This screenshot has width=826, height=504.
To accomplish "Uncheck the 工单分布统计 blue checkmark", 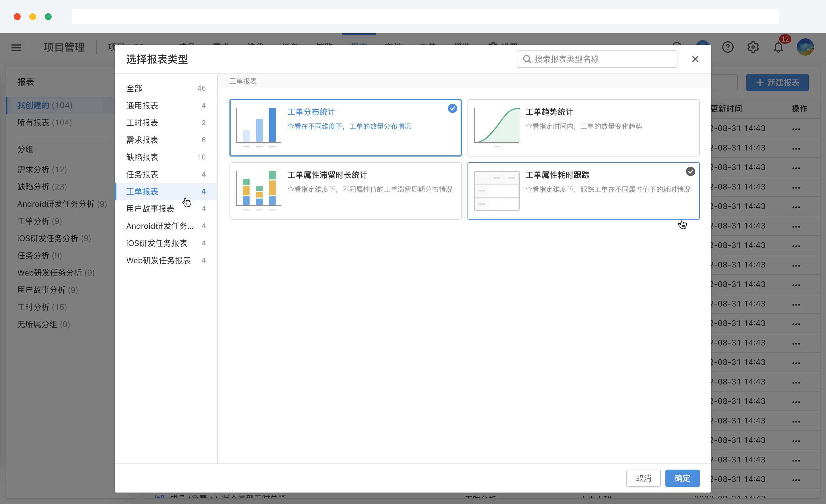I will [x=452, y=108].
